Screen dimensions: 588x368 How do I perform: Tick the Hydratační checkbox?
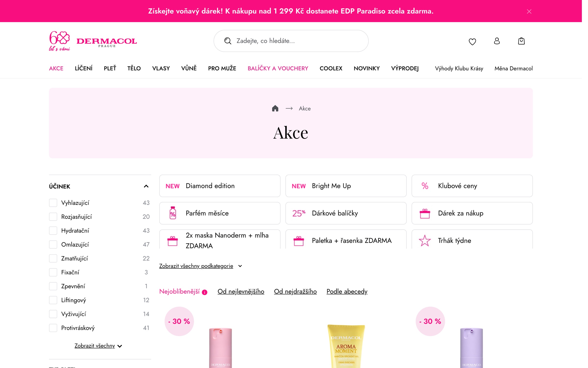[x=53, y=231]
